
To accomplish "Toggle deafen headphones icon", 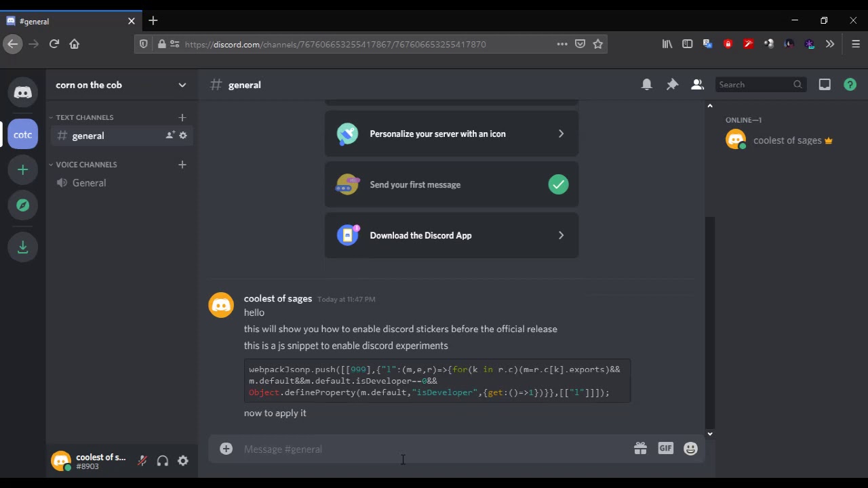I will click(x=163, y=461).
